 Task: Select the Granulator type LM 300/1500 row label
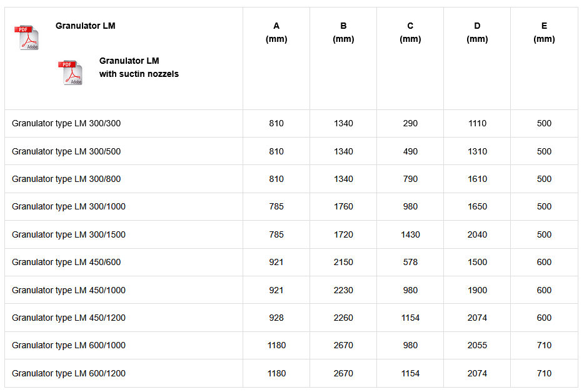click(69, 234)
